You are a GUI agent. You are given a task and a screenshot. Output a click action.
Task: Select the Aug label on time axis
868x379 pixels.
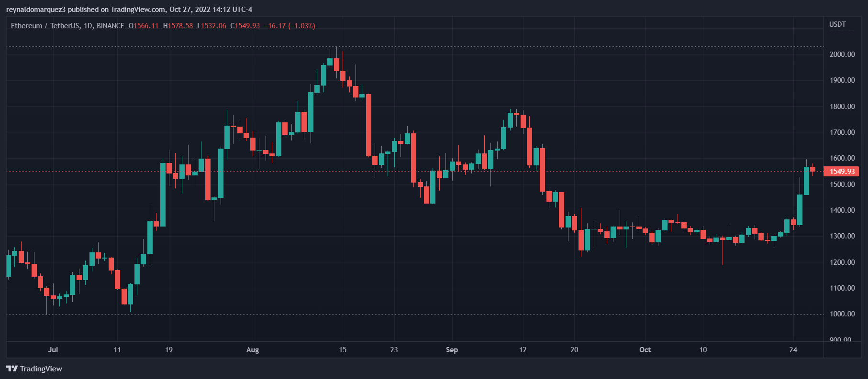[253, 350]
